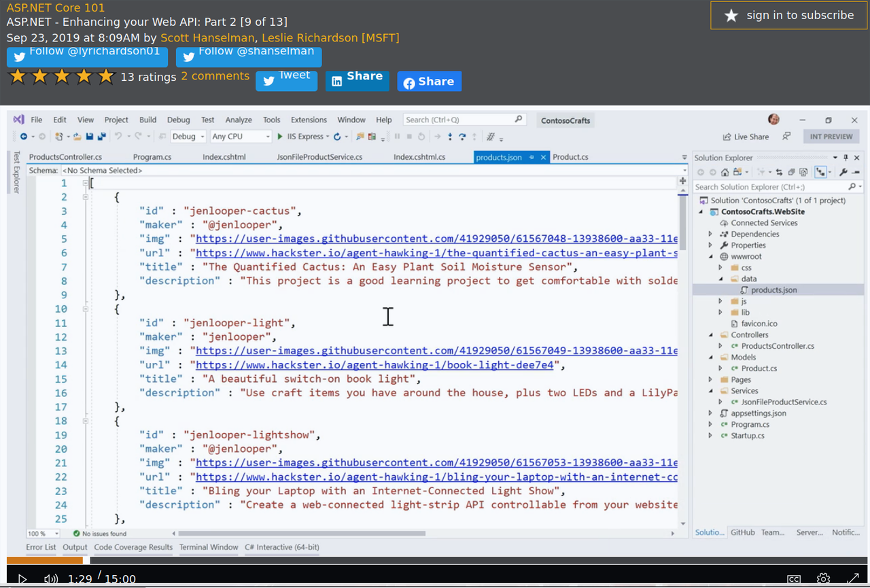The height and width of the screenshot is (588, 870).
Task: Open the GitHub panel tab
Action: [x=742, y=532]
